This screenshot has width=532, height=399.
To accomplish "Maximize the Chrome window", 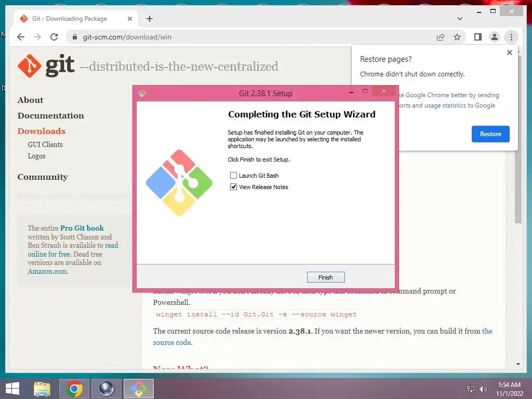I will 493,11.
